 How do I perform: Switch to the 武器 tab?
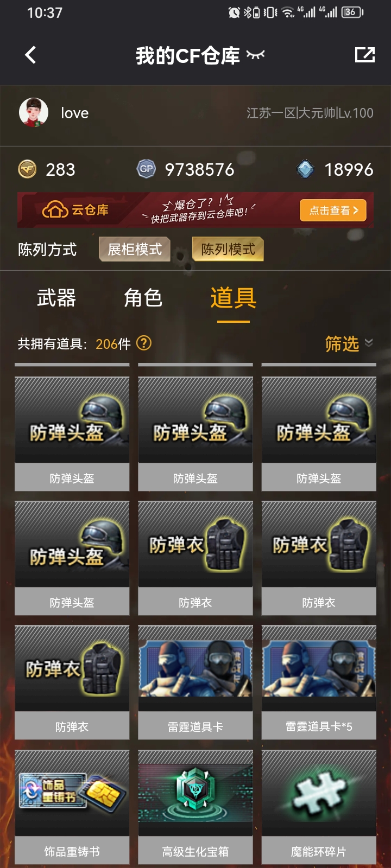pyautogui.click(x=56, y=298)
